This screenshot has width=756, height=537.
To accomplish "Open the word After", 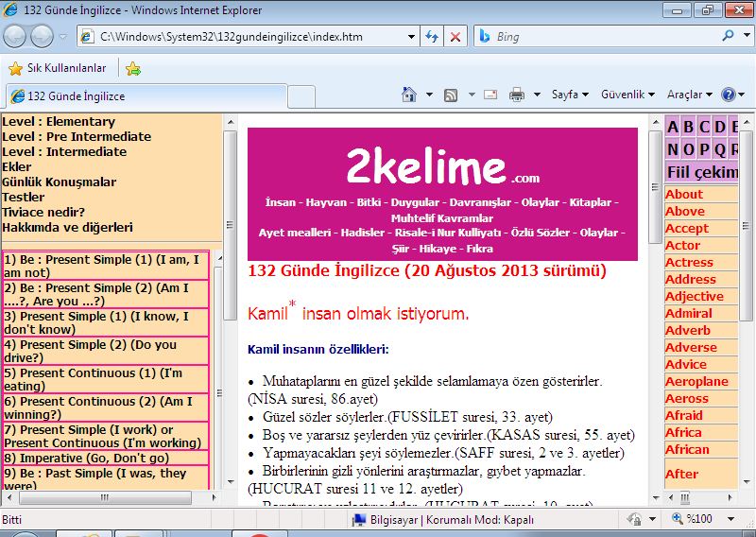I will tap(681, 474).
